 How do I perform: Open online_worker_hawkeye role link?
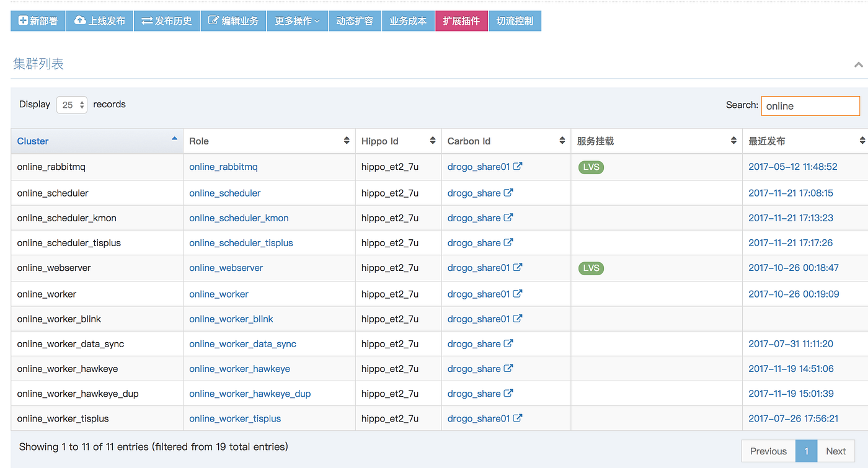coord(240,368)
